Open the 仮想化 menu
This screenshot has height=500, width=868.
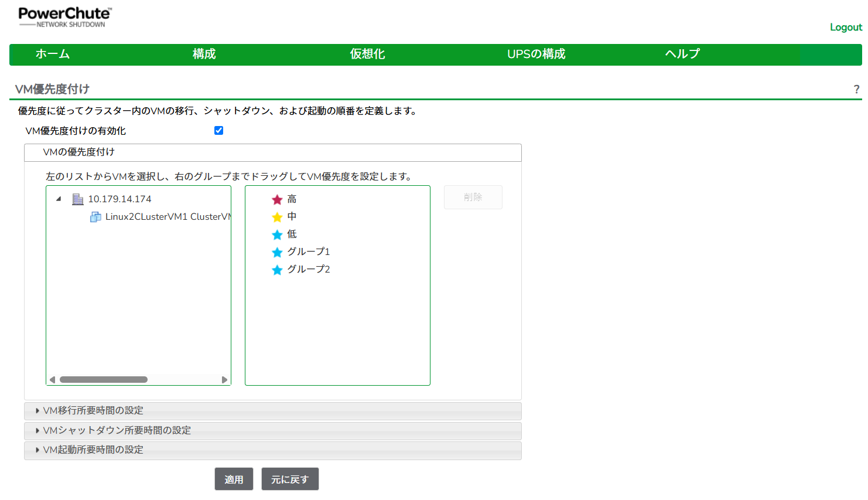pos(367,54)
